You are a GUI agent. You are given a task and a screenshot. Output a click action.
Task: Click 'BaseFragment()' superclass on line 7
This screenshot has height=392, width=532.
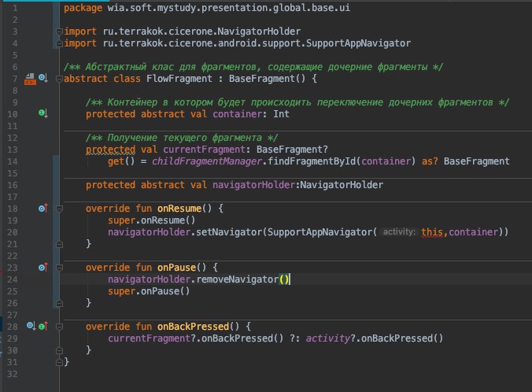267,79
